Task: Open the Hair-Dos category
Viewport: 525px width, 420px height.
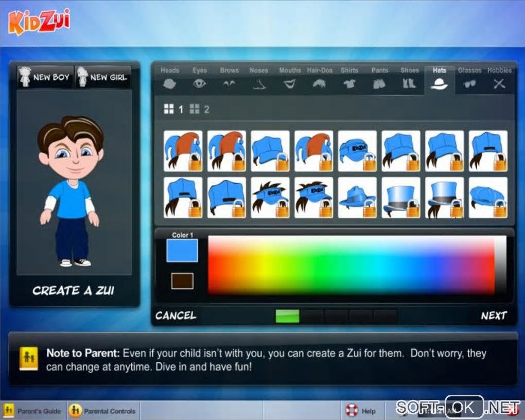Action: tap(320, 79)
